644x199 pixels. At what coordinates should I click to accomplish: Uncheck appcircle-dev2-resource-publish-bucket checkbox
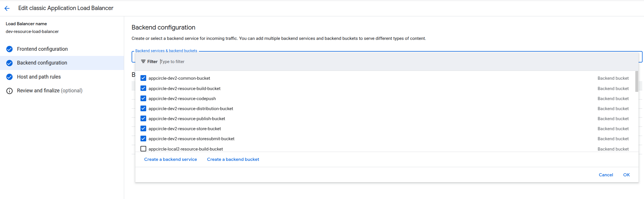click(x=143, y=118)
